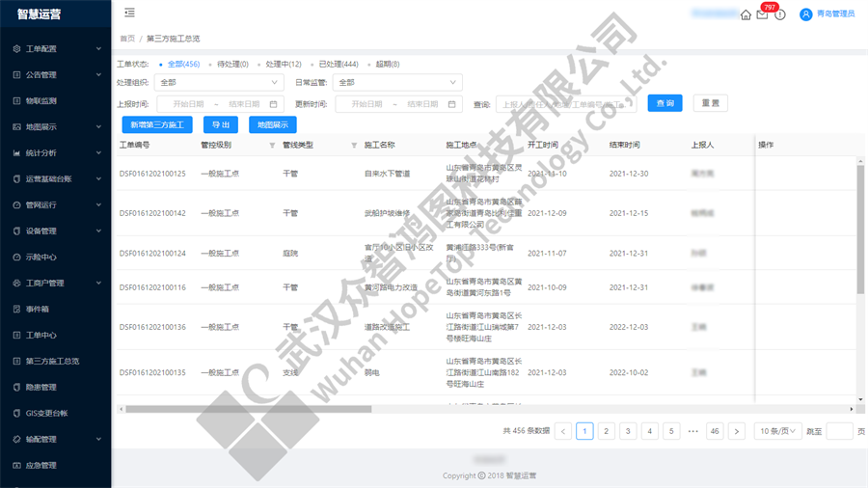The height and width of the screenshot is (488, 868).
Task: Expand 管网运行 submenu chevron
Action: tap(98, 204)
